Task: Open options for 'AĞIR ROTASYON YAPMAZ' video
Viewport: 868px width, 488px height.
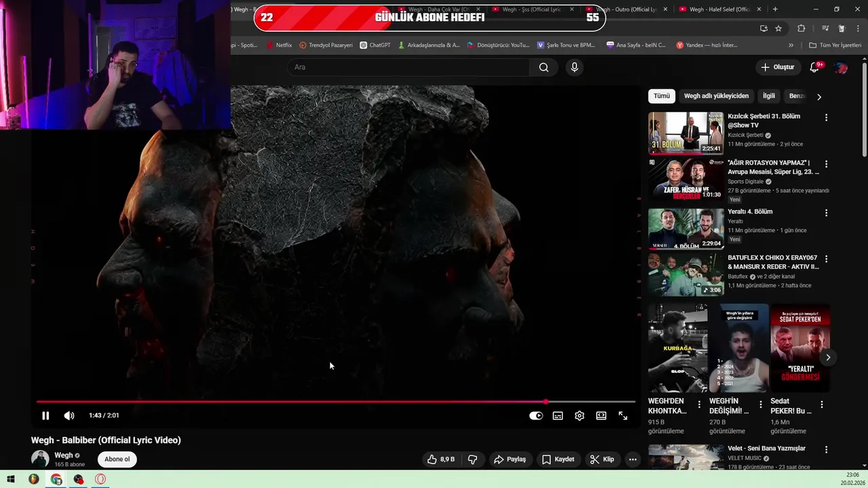Action: (826, 163)
